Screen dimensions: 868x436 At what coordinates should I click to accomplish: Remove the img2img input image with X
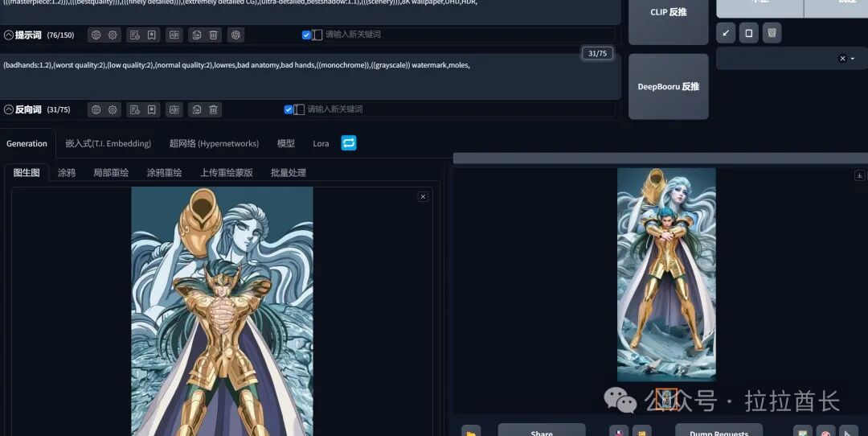click(x=423, y=196)
